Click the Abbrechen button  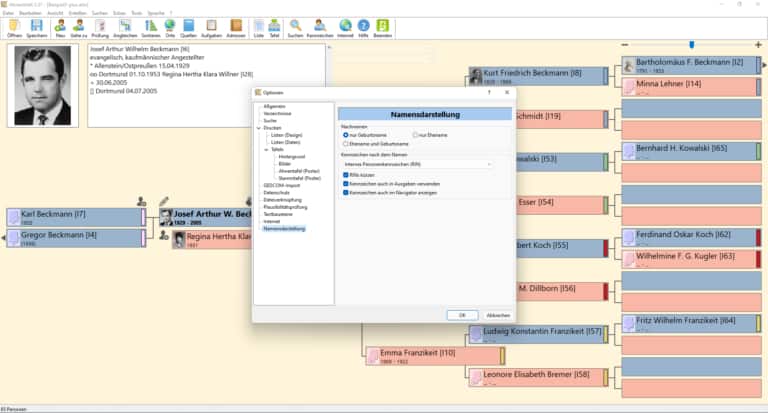coord(498,315)
